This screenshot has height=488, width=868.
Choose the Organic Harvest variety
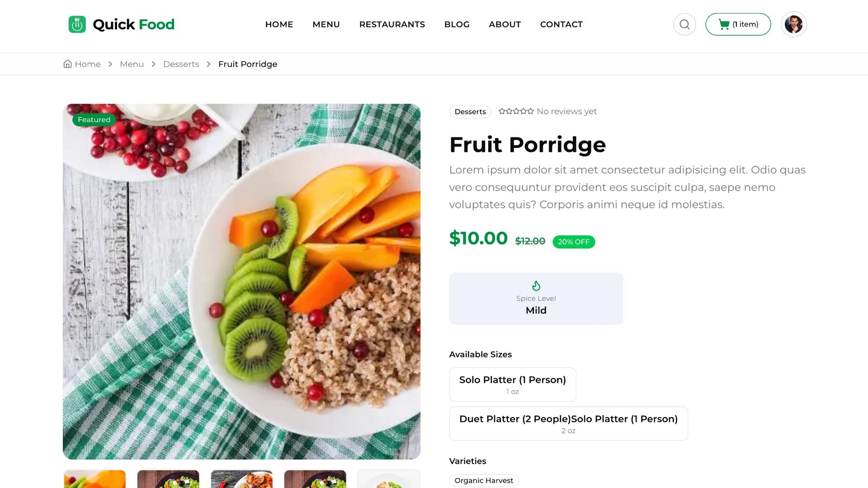point(483,480)
